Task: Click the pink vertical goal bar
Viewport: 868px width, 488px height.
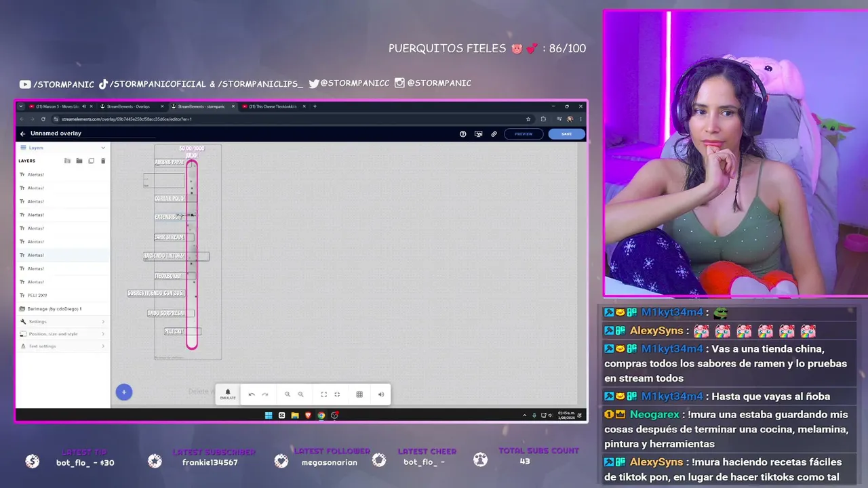Action: (192, 255)
